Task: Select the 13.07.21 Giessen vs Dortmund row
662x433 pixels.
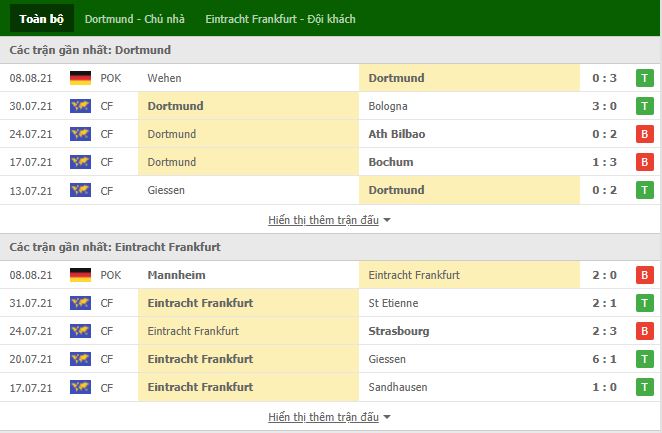Action: pyautogui.click(x=330, y=190)
